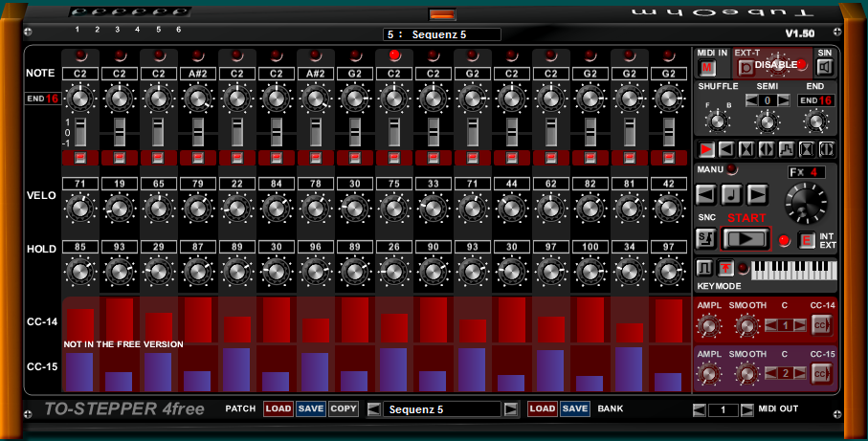This screenshot has height=441, width=868.
Task: Save the patch with PATCH SAVE
Action: tap(311, 408)
